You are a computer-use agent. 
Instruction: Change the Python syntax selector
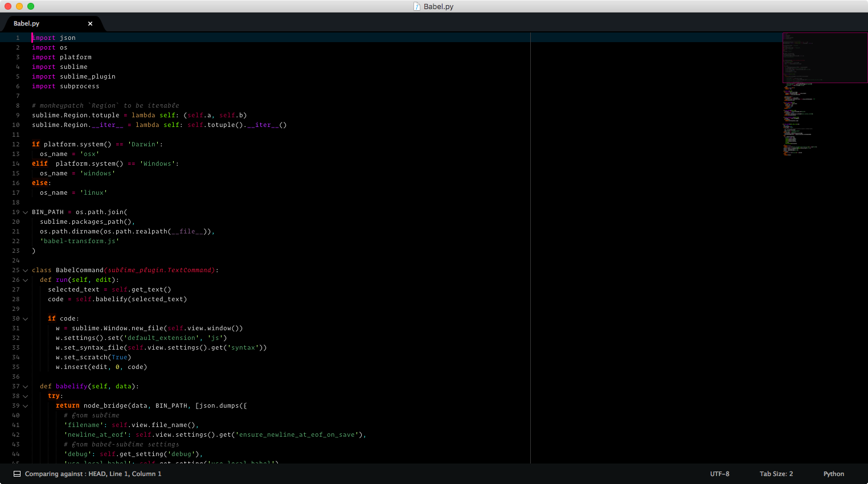click(834, 474)
